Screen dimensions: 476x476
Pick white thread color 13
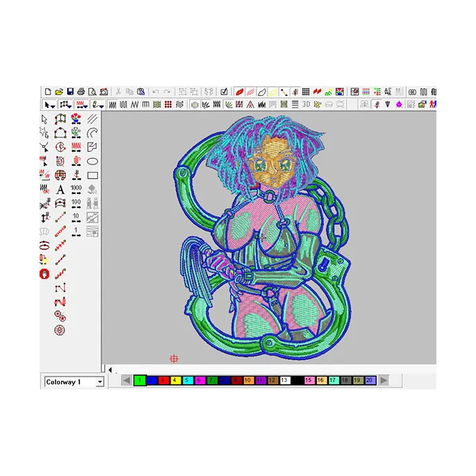285,380
